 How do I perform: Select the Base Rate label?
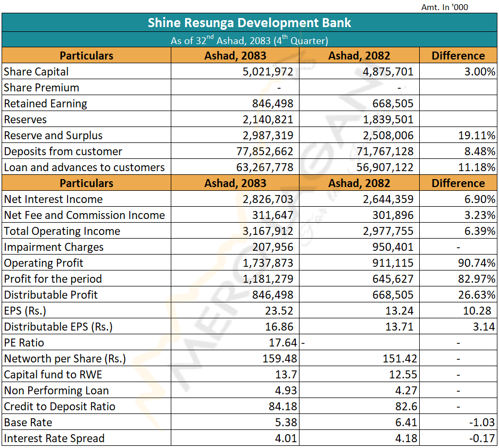tap(28, 422)
